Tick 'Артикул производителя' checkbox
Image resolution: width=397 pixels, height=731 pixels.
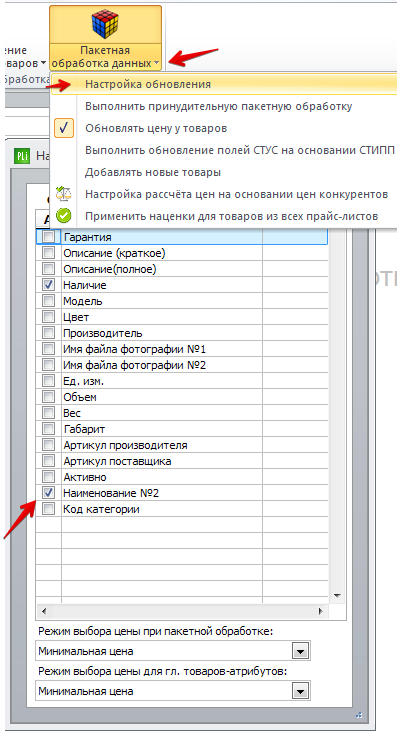(48, 445)
